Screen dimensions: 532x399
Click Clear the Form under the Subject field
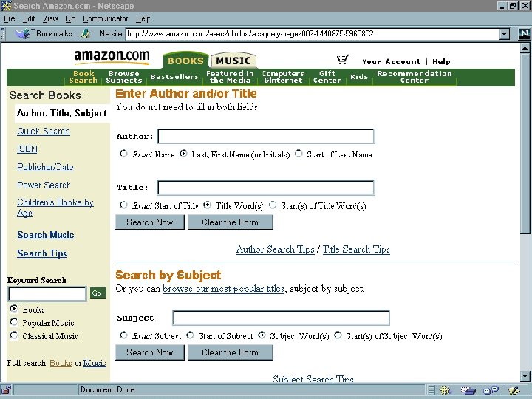(x=231, y=352)
